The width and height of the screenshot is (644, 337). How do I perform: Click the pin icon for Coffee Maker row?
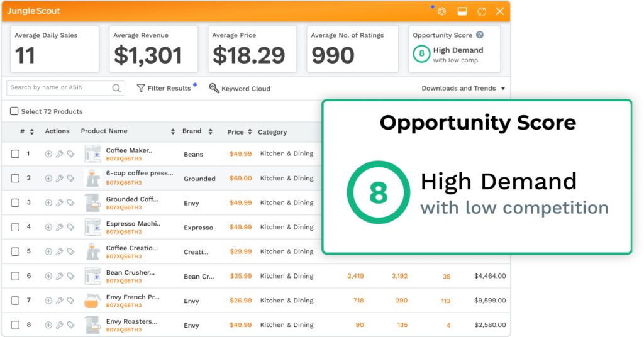60,154
